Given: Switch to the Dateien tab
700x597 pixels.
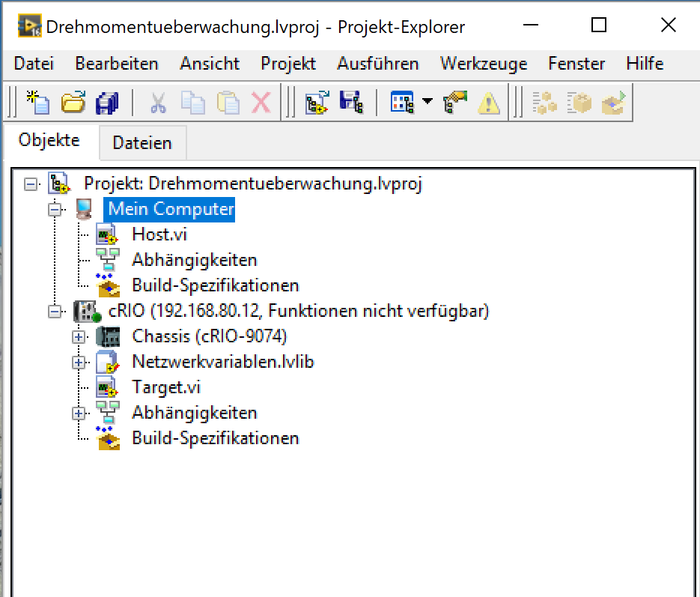Looking at the screenshot, I should pyautogui.click(x=142, y=143).
